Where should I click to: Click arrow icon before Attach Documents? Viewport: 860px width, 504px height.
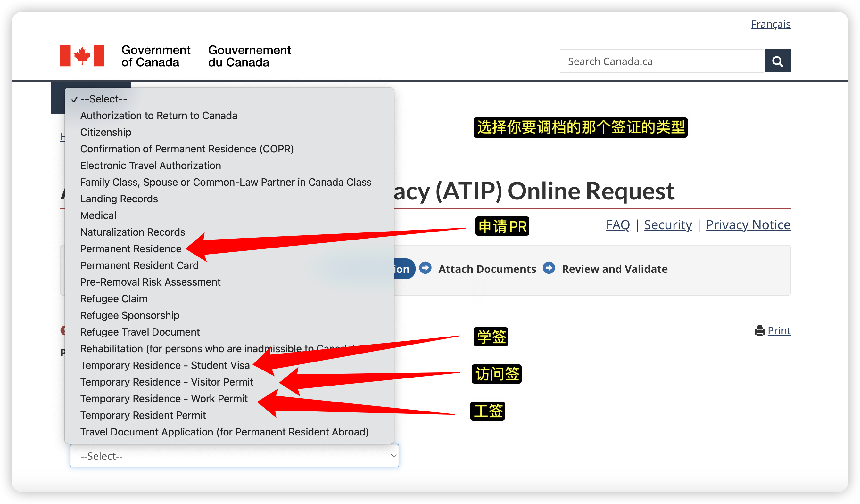pyautogui.click(x=425, y=268)
